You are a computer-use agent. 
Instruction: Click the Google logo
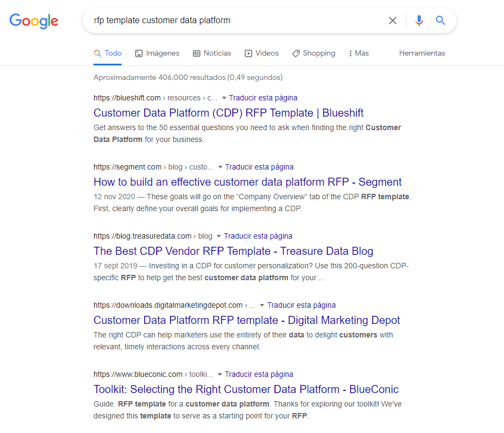pos(33,21)
